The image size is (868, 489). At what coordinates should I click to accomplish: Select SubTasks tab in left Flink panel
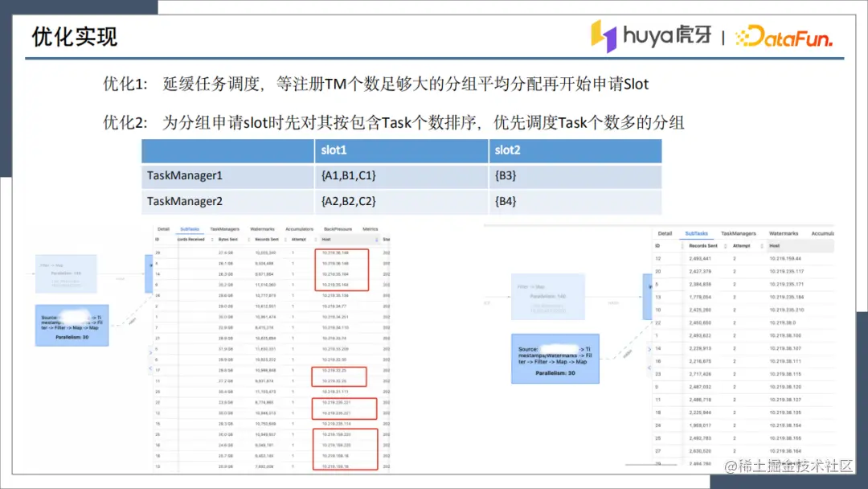point(190,228)
